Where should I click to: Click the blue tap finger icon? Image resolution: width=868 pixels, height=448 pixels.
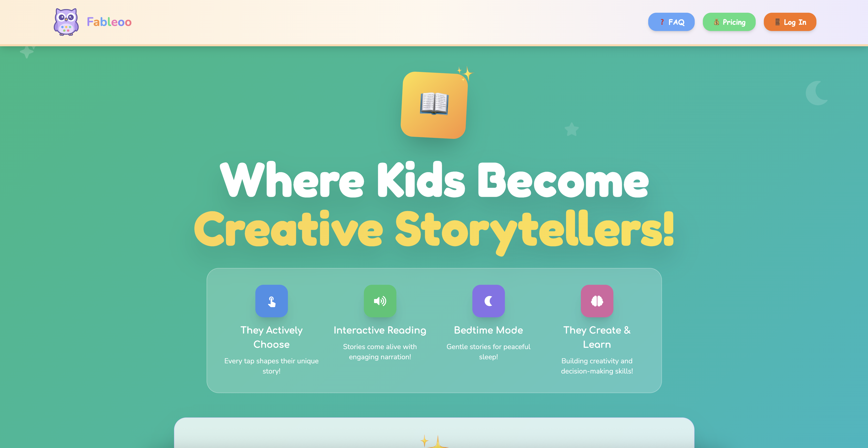point(271,301)
